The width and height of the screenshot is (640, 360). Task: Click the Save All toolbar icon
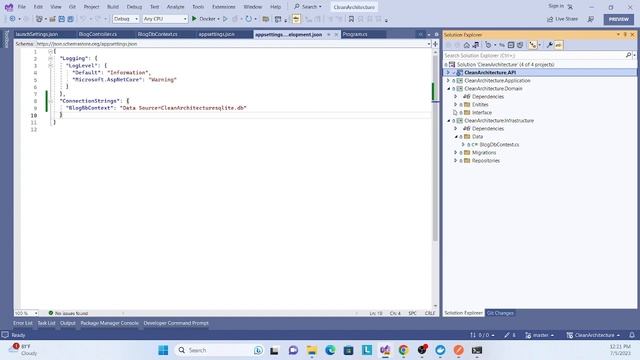click(x=71, y=19)
